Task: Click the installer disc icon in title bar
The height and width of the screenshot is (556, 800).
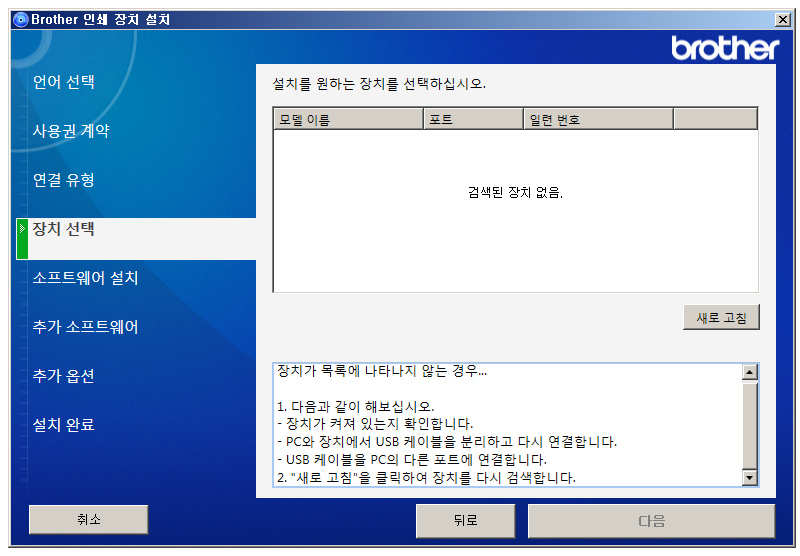Action: click(x=21, y=20)
